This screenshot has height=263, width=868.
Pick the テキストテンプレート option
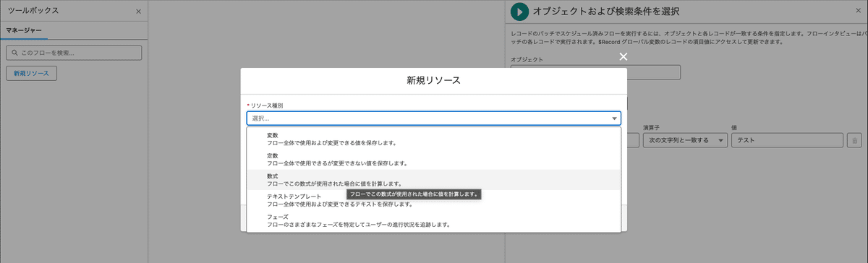[x=434, y=200]
